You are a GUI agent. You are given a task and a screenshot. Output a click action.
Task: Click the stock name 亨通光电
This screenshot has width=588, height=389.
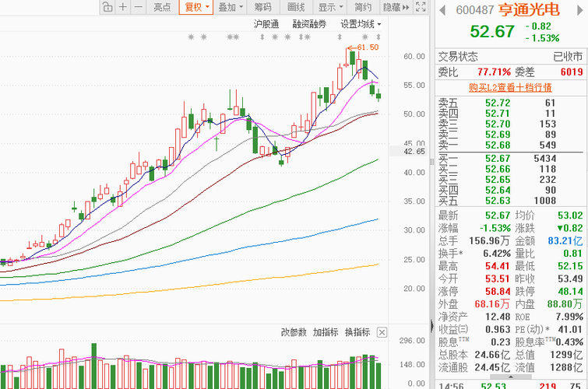[529, 10]
